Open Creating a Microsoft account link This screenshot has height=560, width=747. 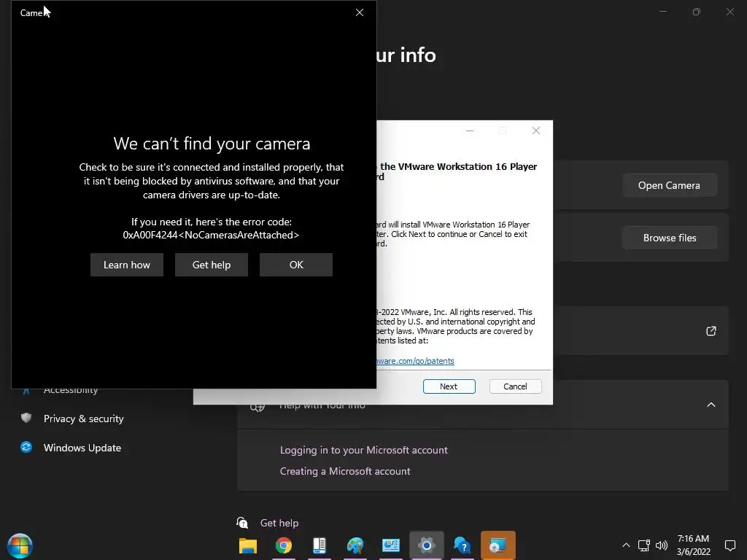pyautogui.click(x=345, y=471)
